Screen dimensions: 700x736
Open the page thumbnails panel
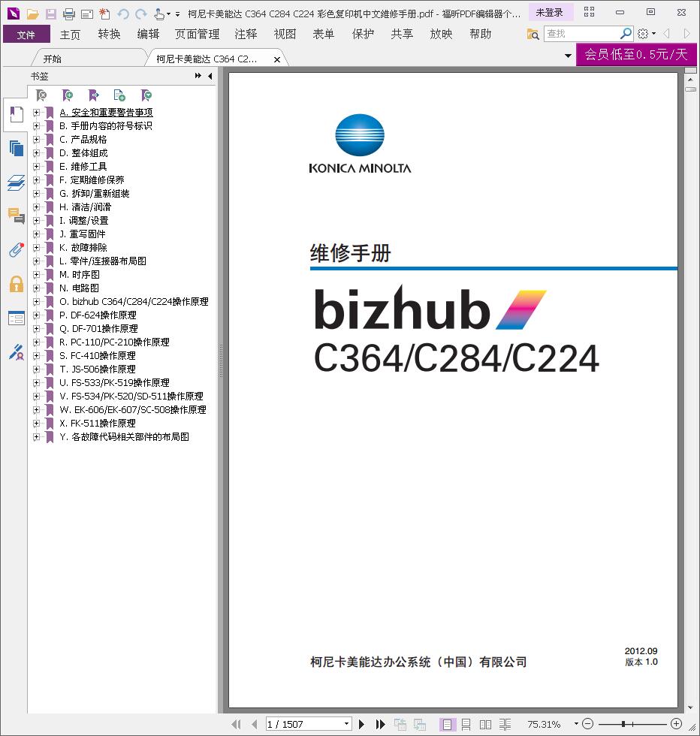[17, 149]
